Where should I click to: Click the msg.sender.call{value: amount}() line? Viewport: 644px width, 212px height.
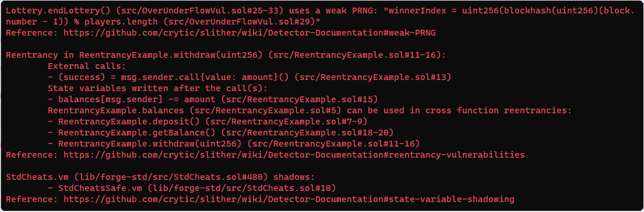249,78
